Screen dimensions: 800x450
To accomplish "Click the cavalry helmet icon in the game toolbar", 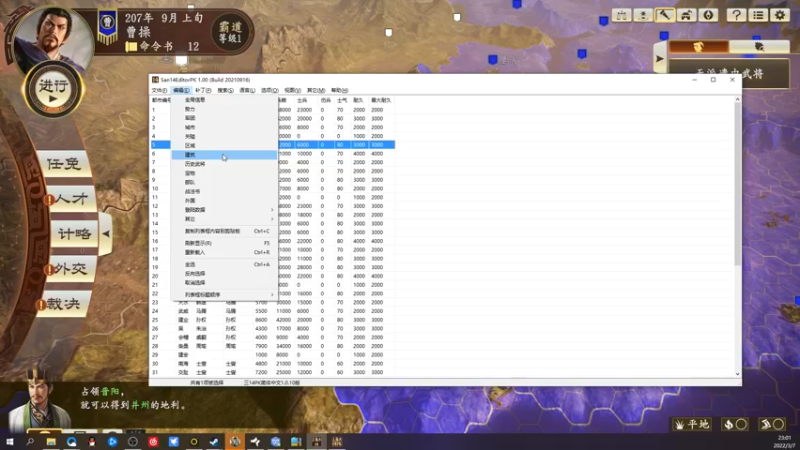I will pyautogui.click(x=686, y=15).
